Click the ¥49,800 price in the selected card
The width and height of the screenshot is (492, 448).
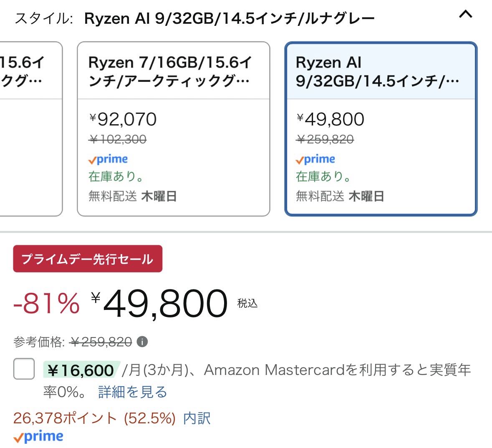click(x=330, y=119)
